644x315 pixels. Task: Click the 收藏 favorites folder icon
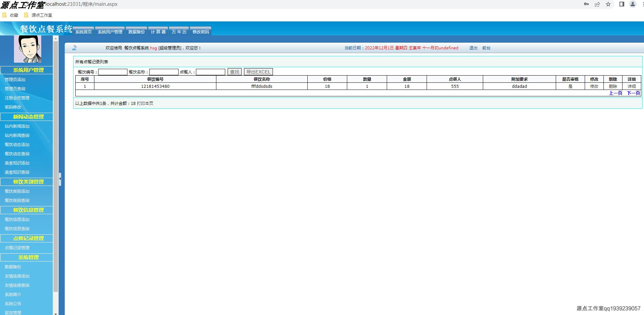click(4, 15)
